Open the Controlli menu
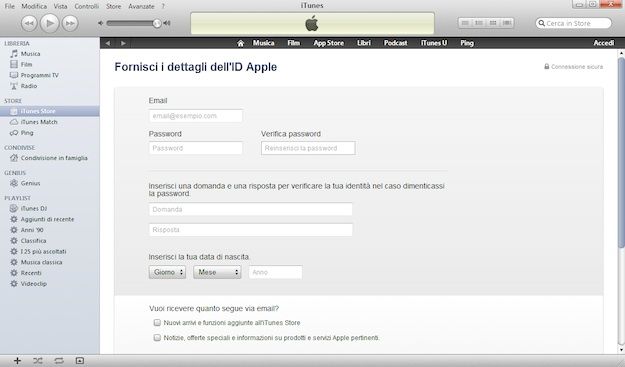 click(86, 6)
